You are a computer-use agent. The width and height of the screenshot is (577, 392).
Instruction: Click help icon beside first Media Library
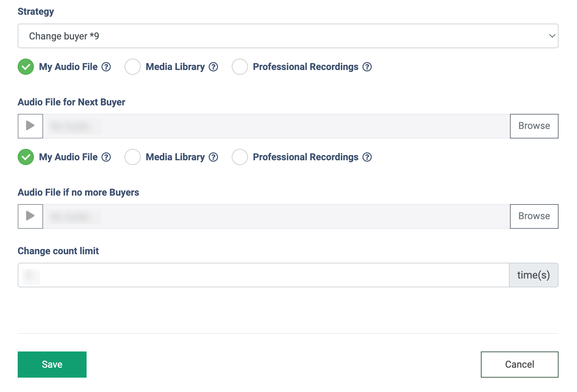click(x=213, y=67)
